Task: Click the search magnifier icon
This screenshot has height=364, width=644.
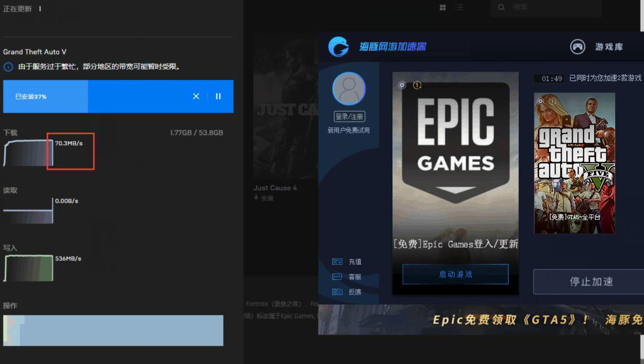Action: click(x=500, y=7)
